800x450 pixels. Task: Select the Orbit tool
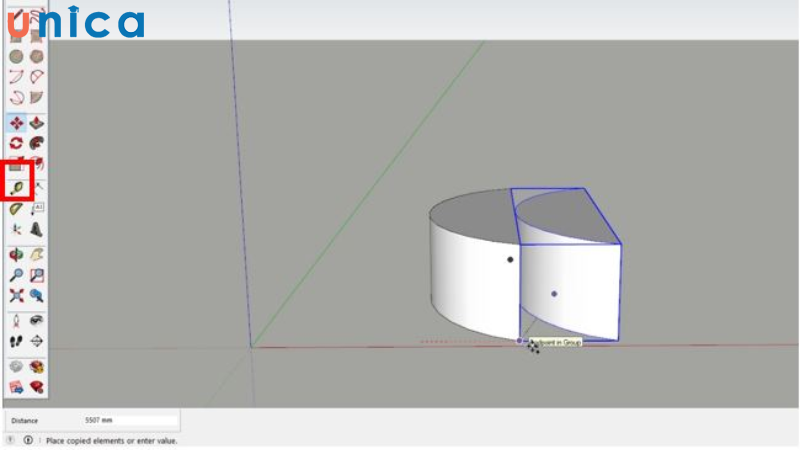[x=16, y=255]
